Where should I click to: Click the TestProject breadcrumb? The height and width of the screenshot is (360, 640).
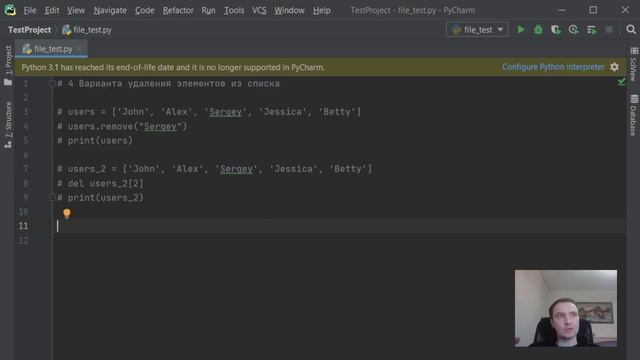[x=29, y=30]
